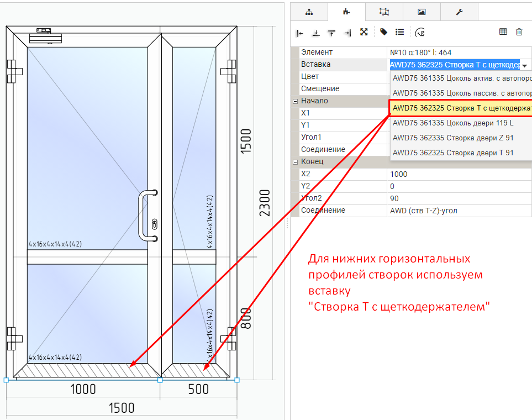Screen dimensions: 532x420
Task: Select the hatched bottom profile of right sash
Action: pos(195,370)
